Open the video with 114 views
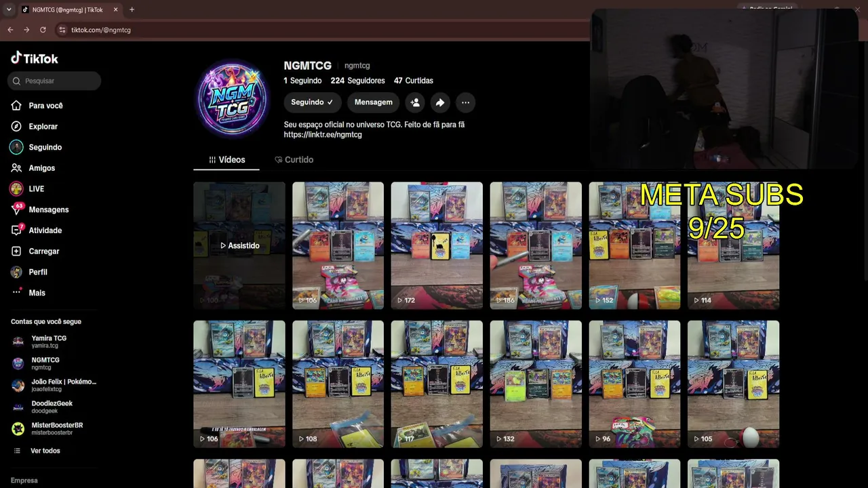 click(x=734, y=245)
